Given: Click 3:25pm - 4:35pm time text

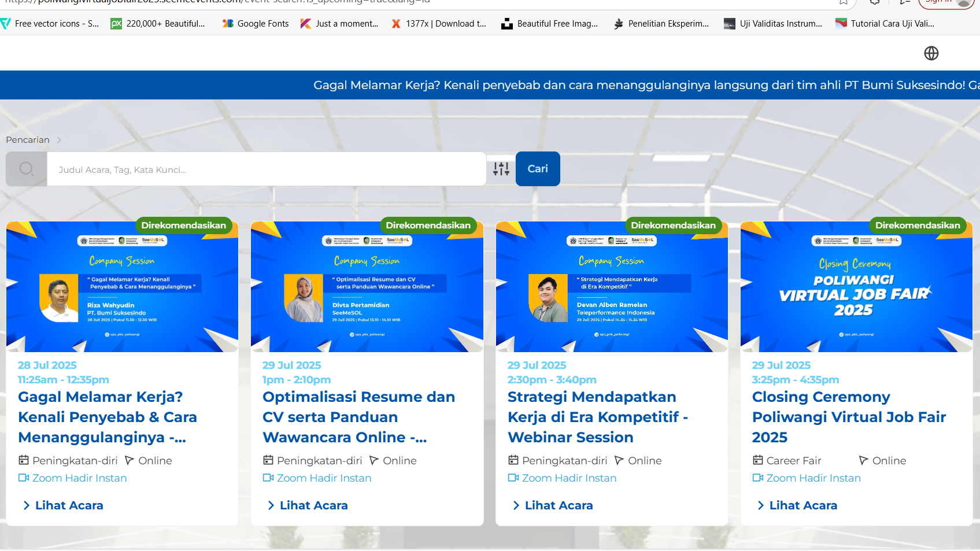Looking at the screenshot, I should 796,380.
